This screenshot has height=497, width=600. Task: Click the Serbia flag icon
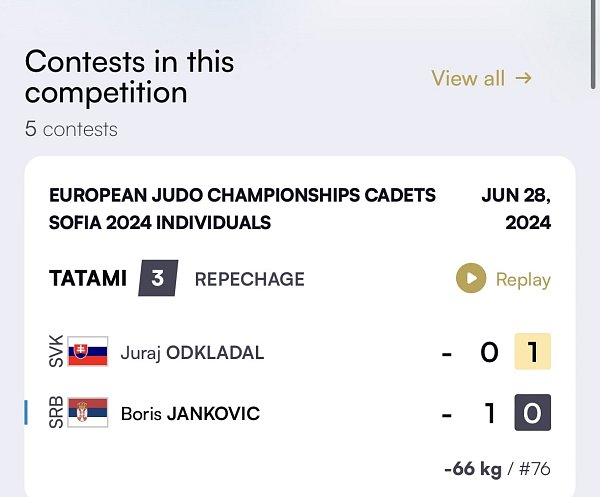88,412
